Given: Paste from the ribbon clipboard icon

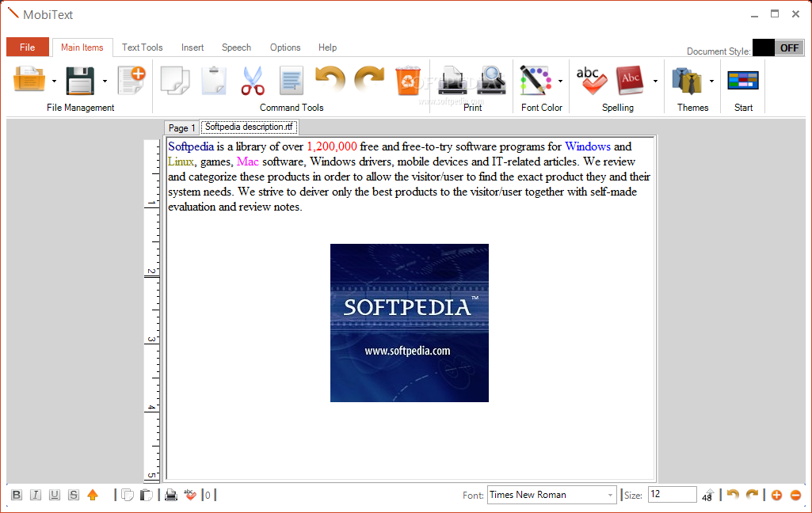Looking at the screenshot, I should coord(214,80).
